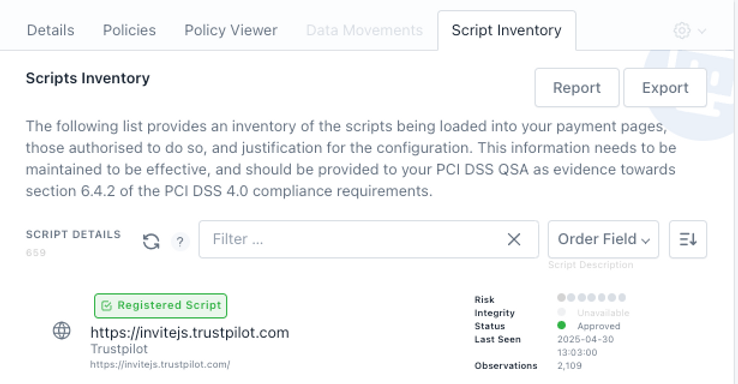This screenshot has height=384, width=738.
Task: Click the Export button
Action: [665, 88]
